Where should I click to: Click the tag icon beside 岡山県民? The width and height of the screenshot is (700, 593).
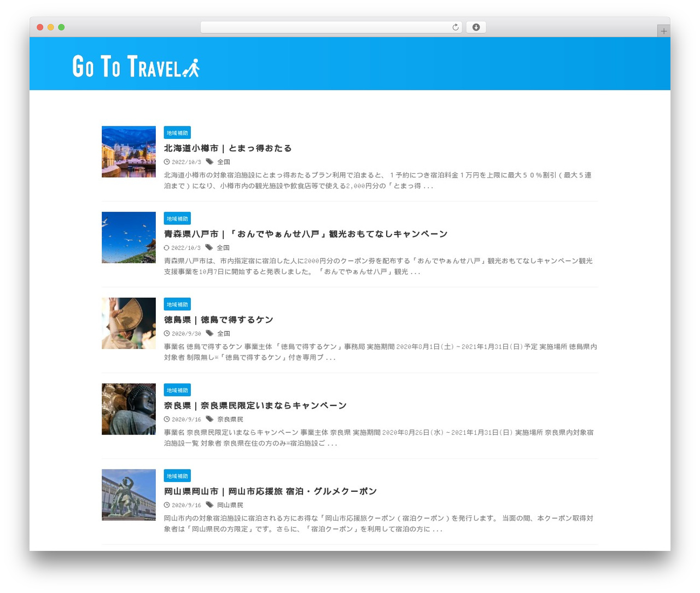[209, 505]
